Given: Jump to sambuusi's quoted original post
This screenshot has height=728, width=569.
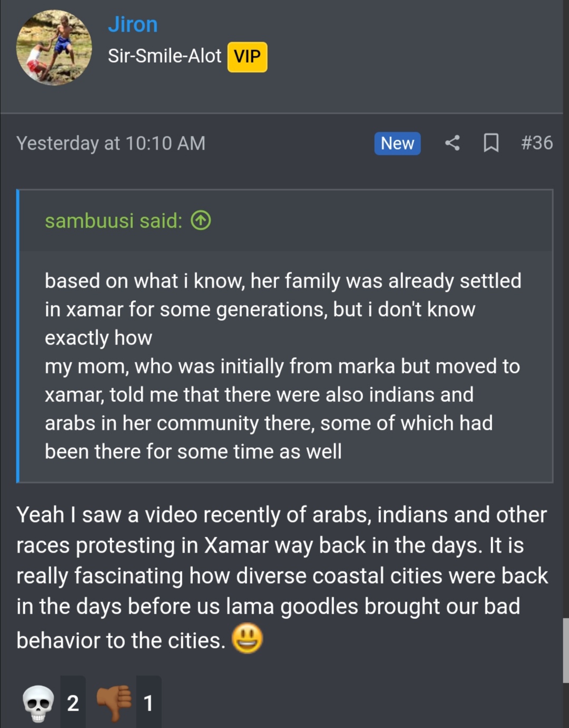Looking at the screenshot, I should tap(201, 221).
